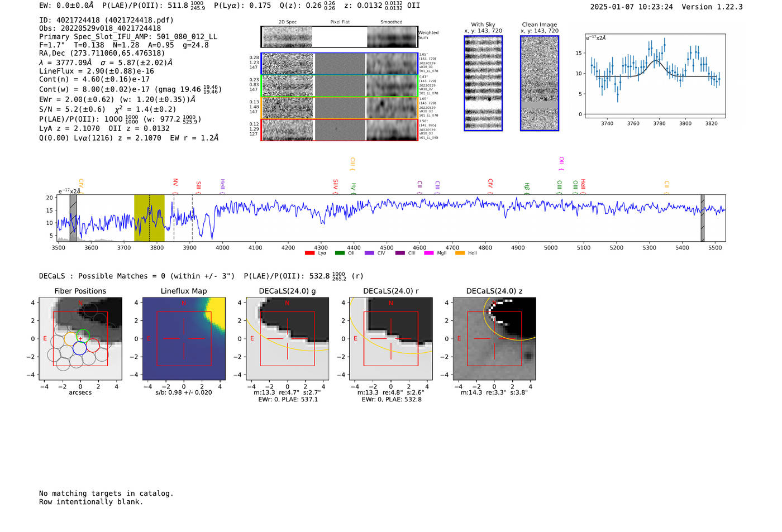Screen dimensions: 782x532
Task: Select the orange-framed fiber row pixel flat
Action: [x=340, y=108]
